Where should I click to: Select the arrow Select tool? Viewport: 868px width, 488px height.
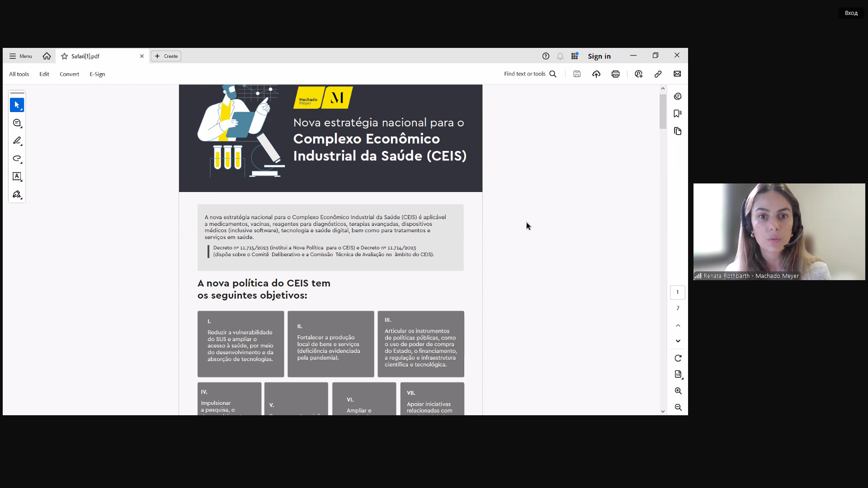click(x=17, y=105)
